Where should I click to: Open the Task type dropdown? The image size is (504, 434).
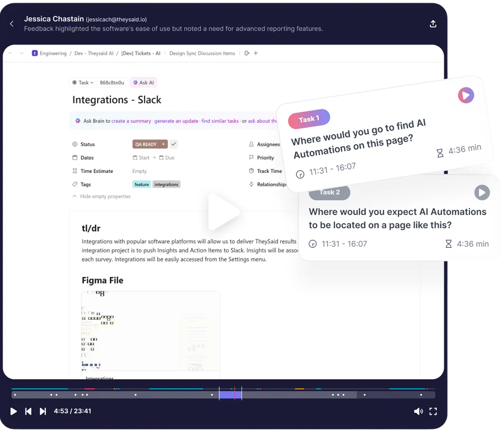tap(83, 83)
